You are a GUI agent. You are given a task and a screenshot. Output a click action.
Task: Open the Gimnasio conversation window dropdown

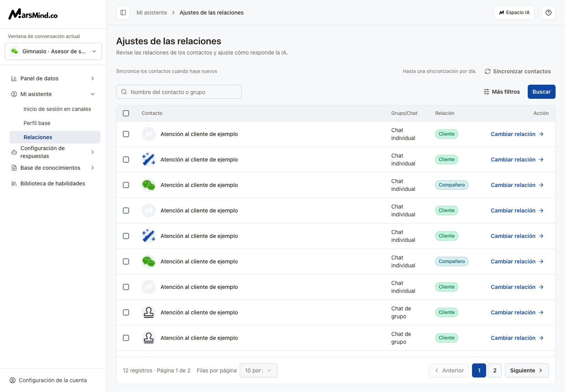pyautogui.click(x=53, y=51)
